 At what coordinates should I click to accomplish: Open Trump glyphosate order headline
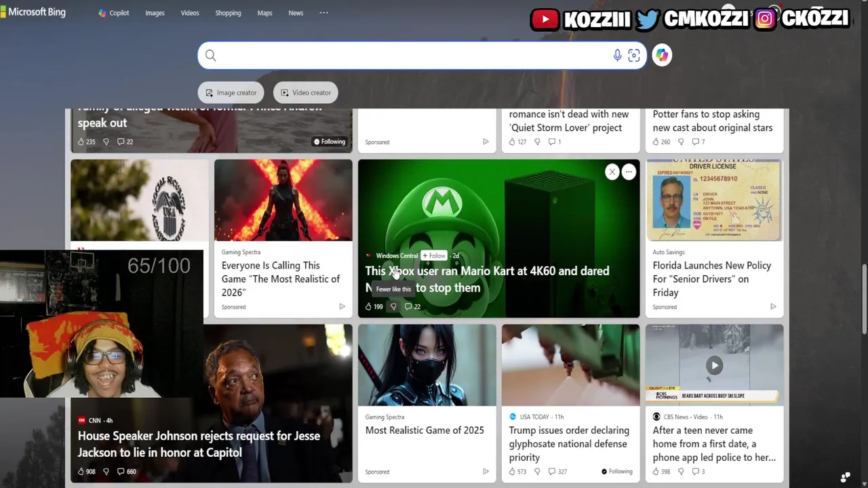coord(569,443)
